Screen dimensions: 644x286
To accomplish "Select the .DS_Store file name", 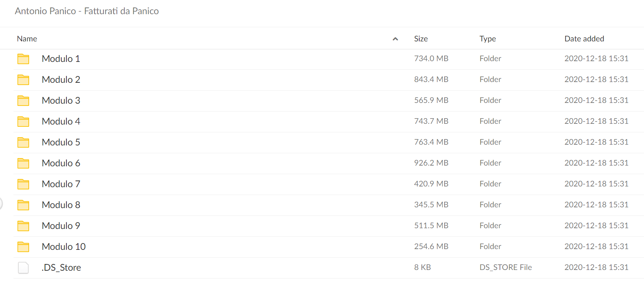I will tap(61, 268).
